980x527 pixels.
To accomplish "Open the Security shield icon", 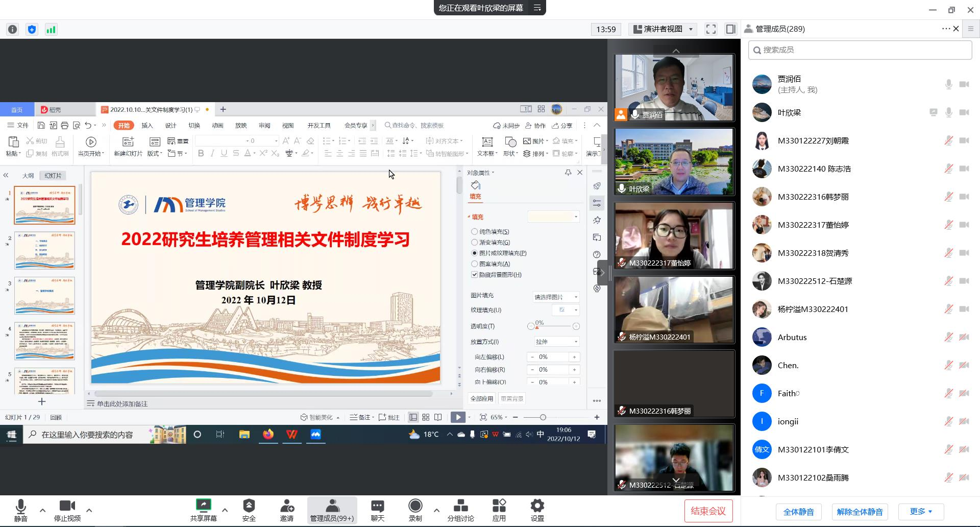I will [249, 506].
